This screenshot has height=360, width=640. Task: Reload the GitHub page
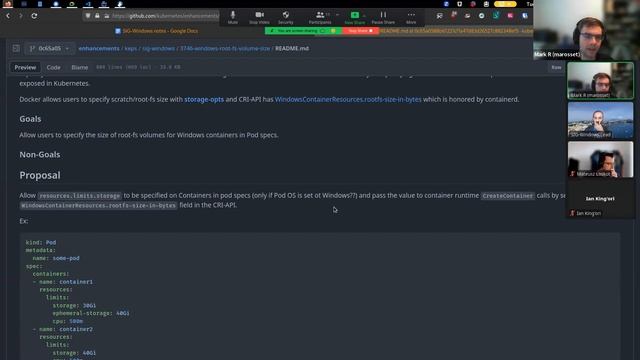click(34, 16)
